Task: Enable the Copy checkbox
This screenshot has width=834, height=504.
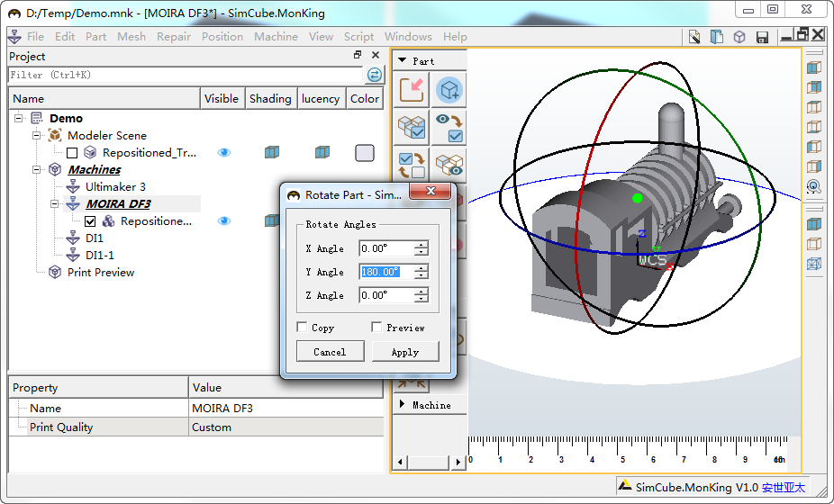Action: coord(302,327)
